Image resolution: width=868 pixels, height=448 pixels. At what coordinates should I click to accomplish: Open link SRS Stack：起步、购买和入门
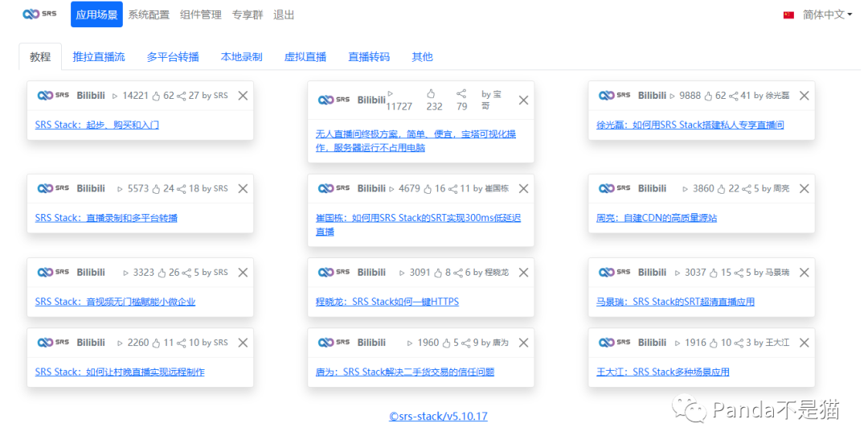coord(97,125)
